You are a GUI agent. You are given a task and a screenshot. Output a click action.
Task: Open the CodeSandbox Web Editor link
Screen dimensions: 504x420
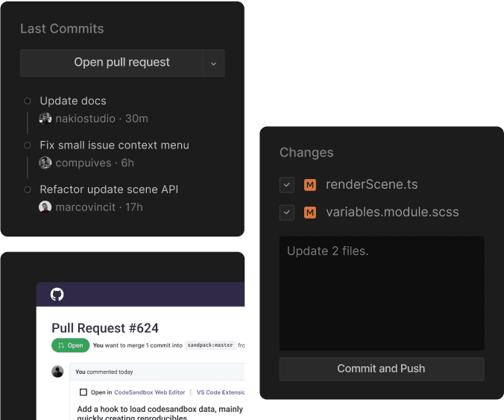coord(149,392)
